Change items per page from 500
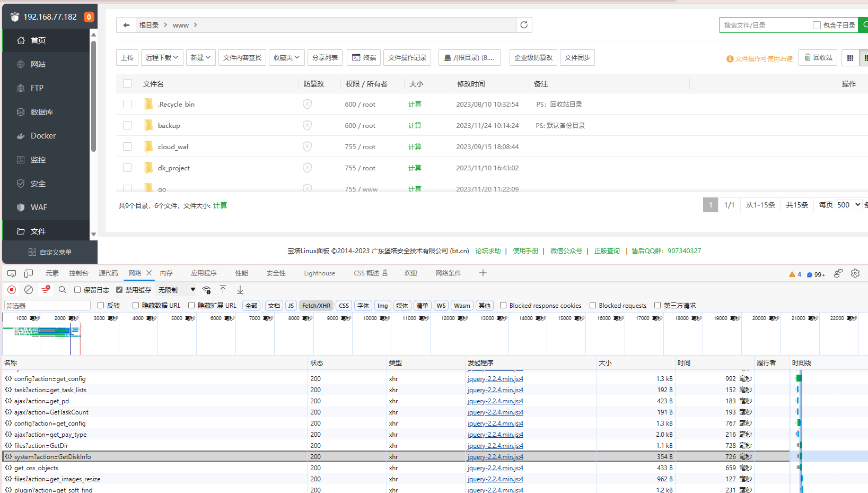 pyautogui.click(x=848, y=205)
